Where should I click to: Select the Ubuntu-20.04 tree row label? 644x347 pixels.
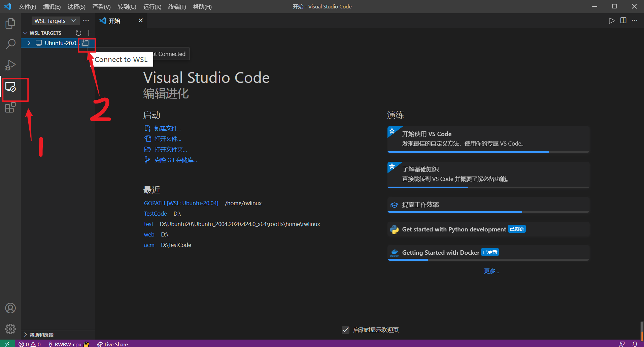click(x=62, y=43)
